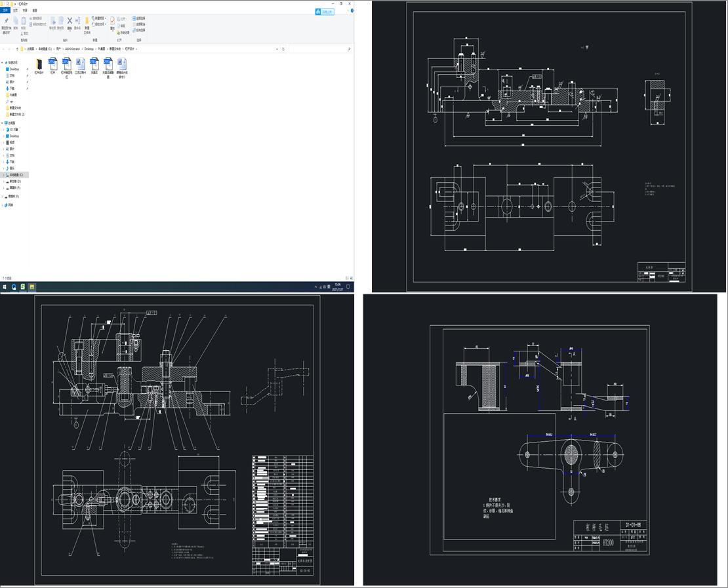Open the Windows Start button
The height and width of the screenshot is (588, 728).
click(5, 287)
